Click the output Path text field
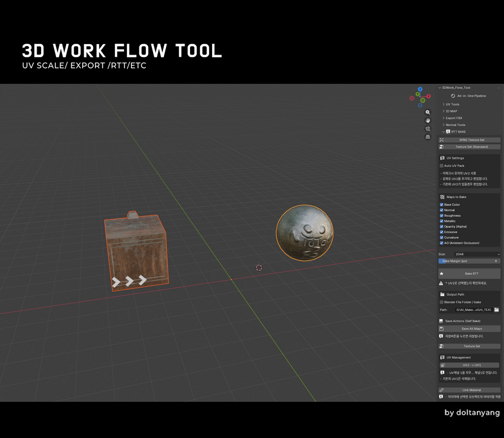Screen dimensions: 504x438 tap(474, 310)
